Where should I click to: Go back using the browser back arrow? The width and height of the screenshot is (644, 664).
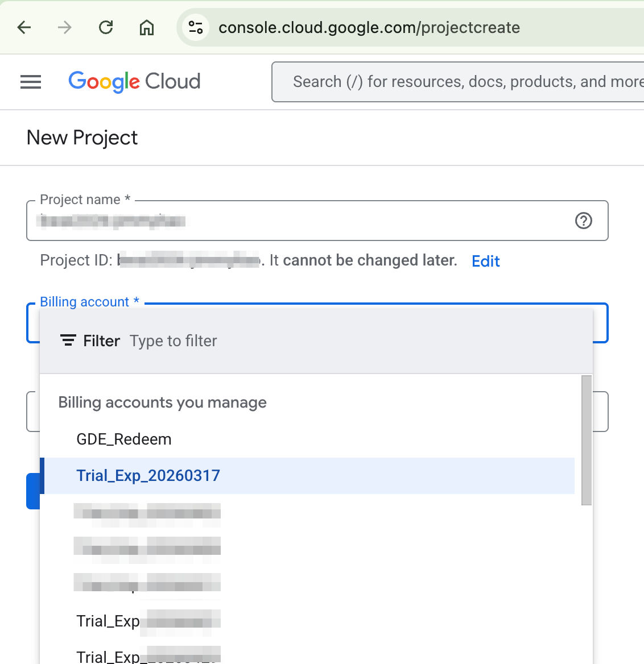24,27
